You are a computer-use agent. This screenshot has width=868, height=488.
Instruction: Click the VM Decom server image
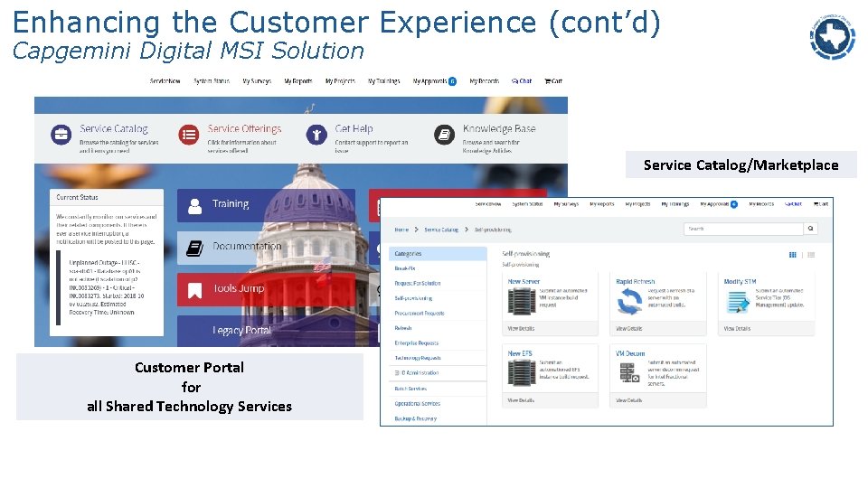629,372
